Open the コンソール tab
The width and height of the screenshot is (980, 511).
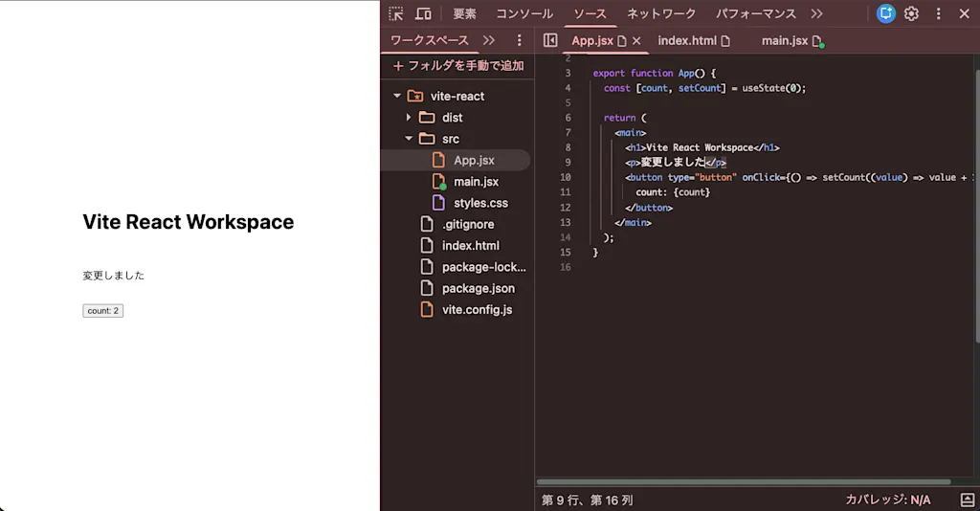tap(524, 13)
